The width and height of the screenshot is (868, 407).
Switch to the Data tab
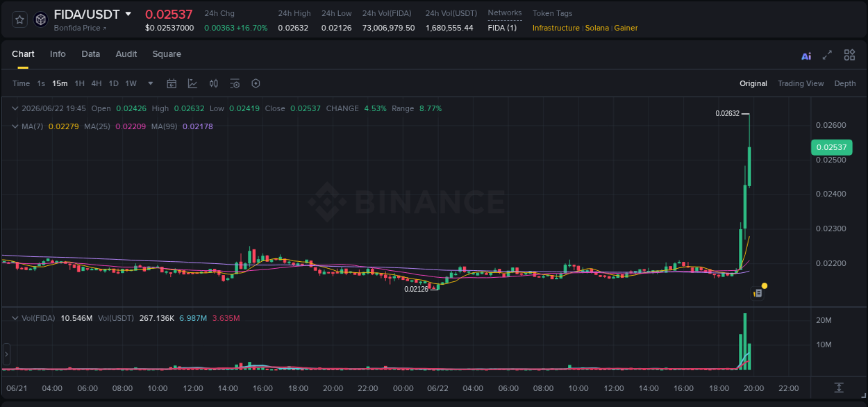coord(90,54)
